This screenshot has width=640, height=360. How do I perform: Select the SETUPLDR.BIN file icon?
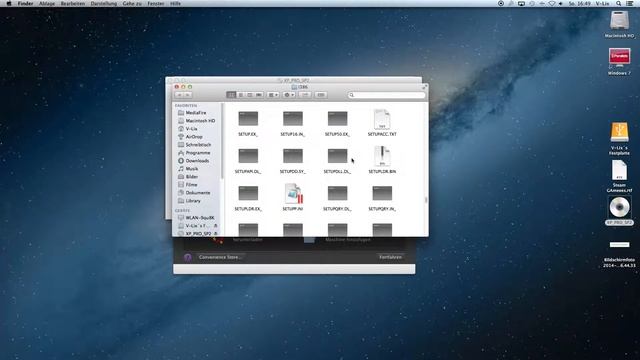(x=382, y=156)
